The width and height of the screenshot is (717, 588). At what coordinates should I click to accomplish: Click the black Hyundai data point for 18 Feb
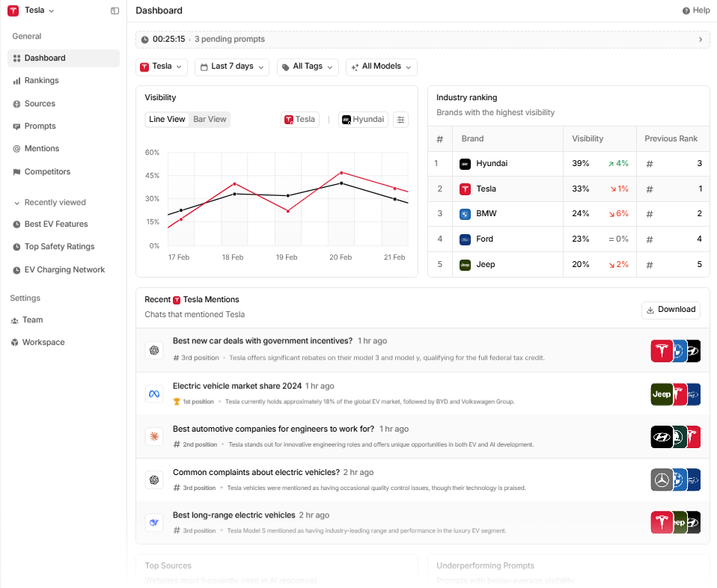click(234, 194)
